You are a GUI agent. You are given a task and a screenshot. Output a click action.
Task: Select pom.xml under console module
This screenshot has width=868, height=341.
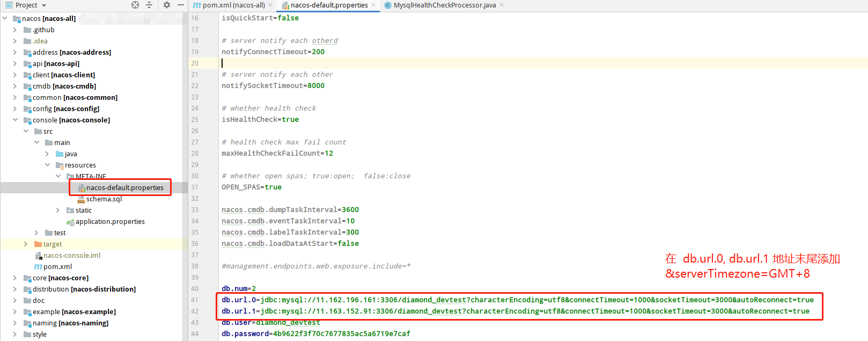pyautogui.click(x=57, y=266)
